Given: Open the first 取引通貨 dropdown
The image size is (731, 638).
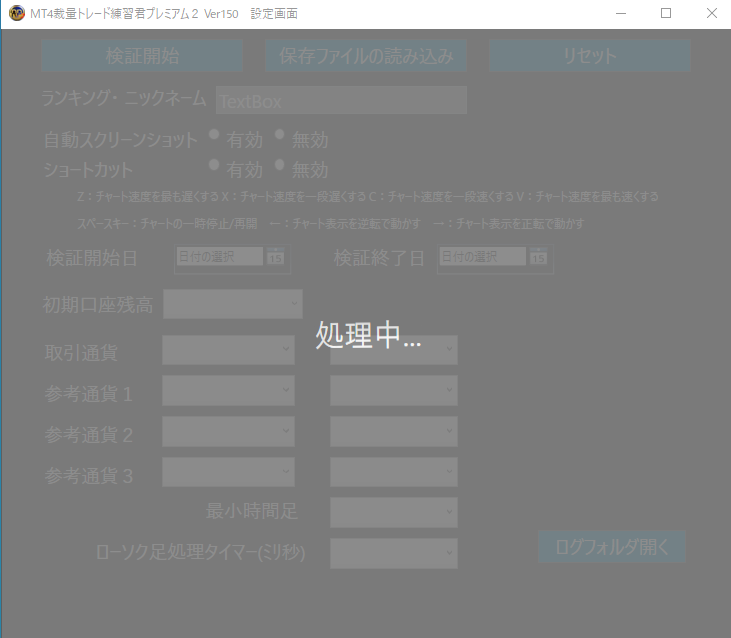Looking at the screenshot, I should [x=228, y=350].
